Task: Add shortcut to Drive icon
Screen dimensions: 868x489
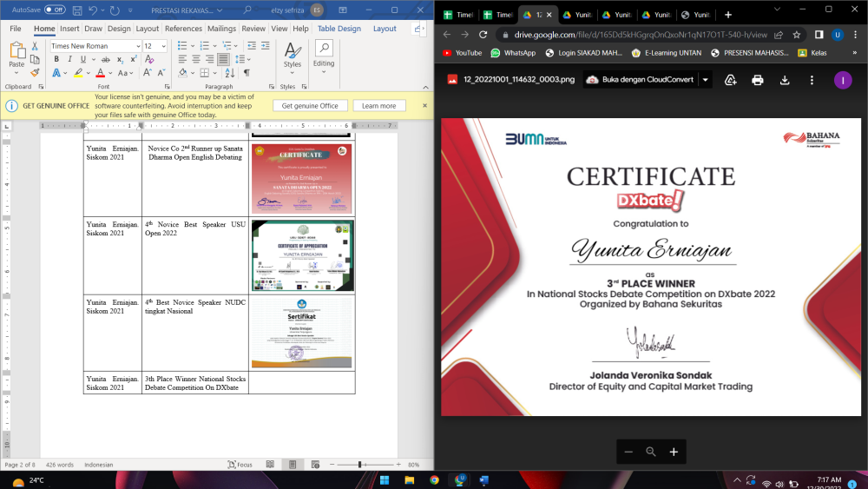Action: pos(730,80)
